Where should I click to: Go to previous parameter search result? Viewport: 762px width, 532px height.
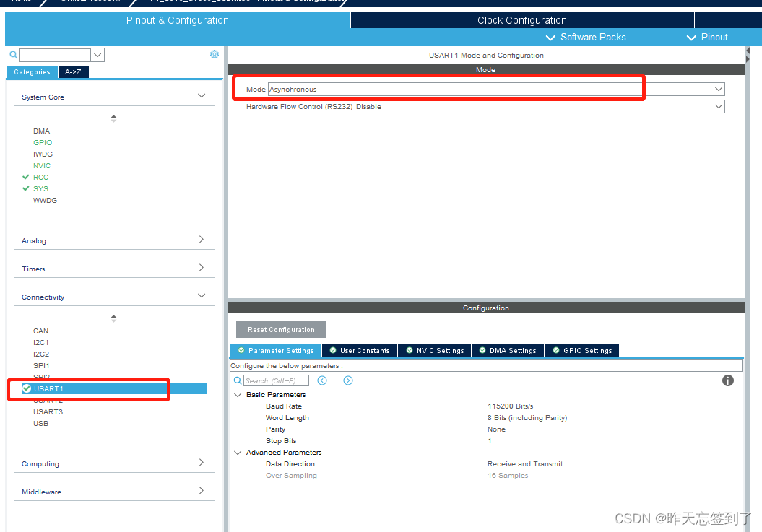click(x=322, y=380)
